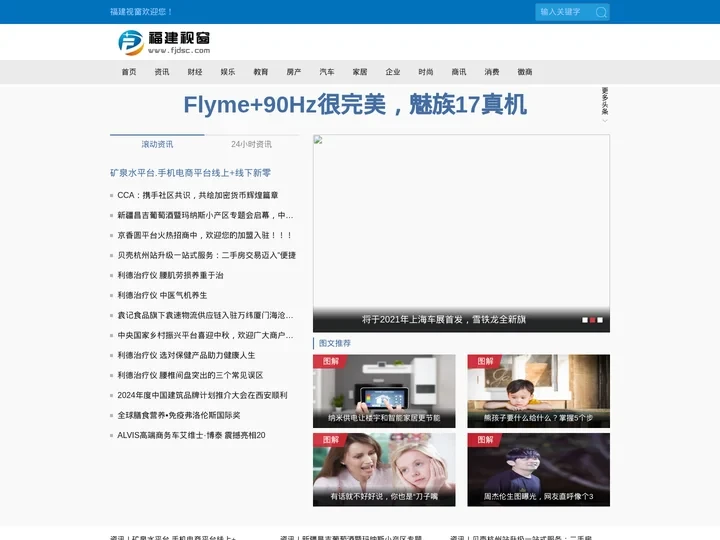720x540 pixels.
Task: Open the CCA 携手社区共识 article
Action: 198,195
